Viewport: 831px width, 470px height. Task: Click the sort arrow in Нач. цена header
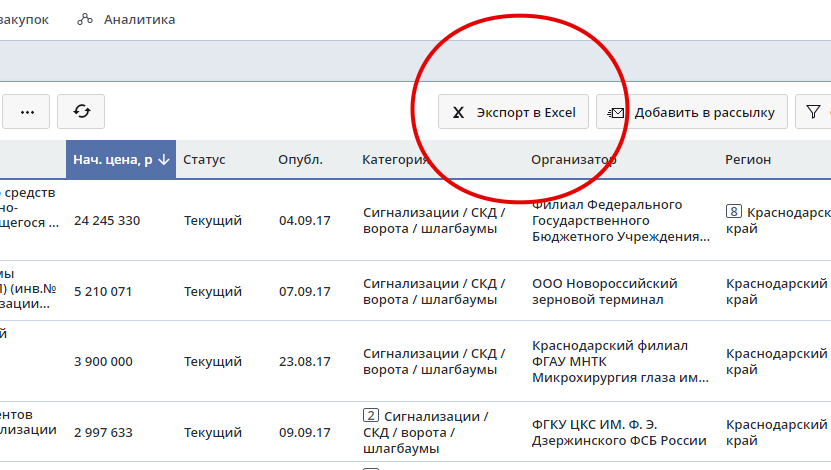[x=164, y=160]
